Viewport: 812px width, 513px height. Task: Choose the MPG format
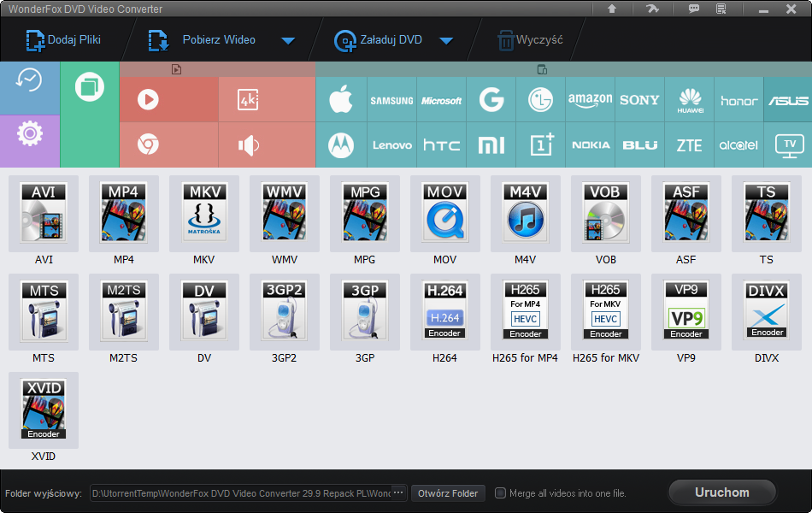365,214
